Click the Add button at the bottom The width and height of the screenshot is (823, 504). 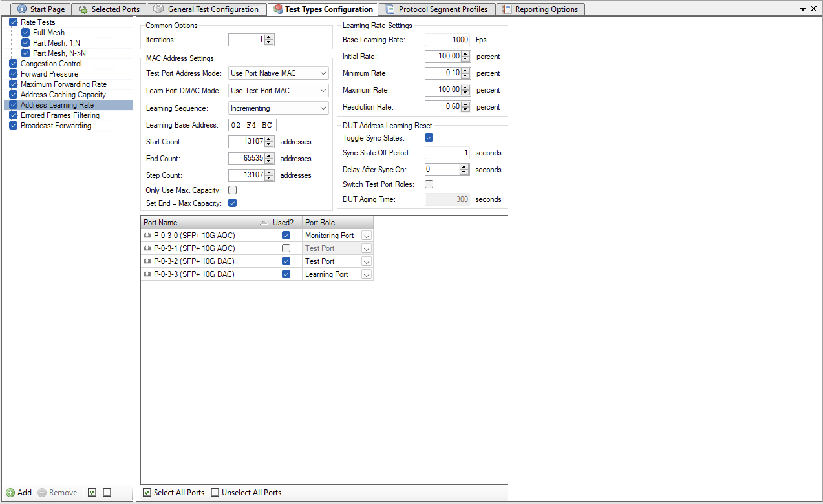[21, 493]
